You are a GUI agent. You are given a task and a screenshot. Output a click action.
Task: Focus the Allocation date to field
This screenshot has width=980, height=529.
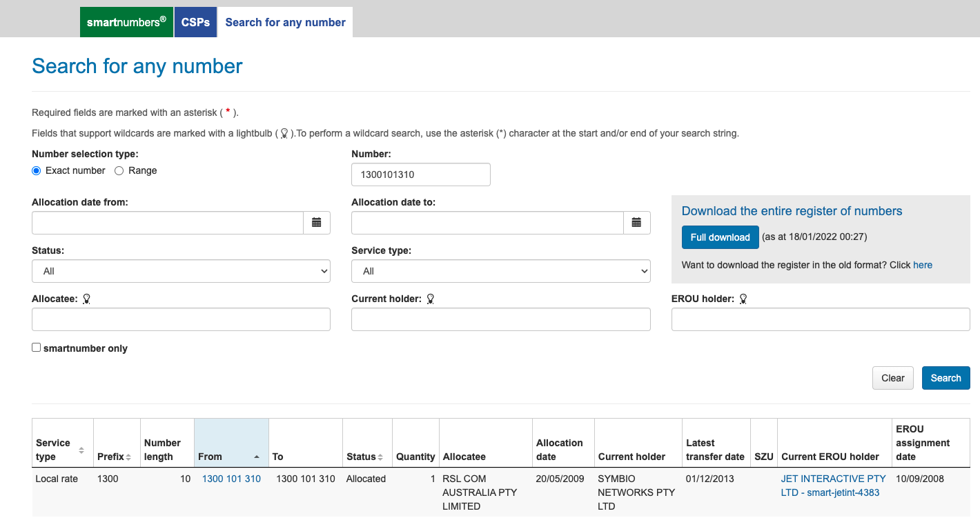click(x=488, y=223)
